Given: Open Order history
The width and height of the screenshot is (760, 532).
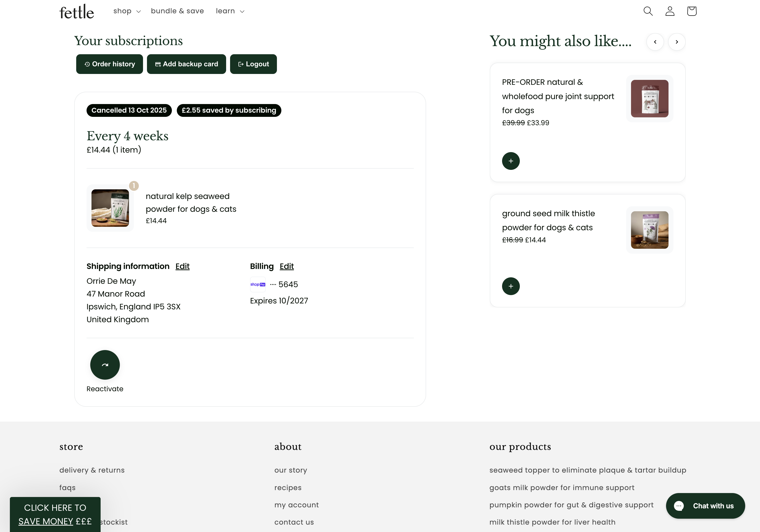Looking at the screenshot, I should tap(109, 64).
